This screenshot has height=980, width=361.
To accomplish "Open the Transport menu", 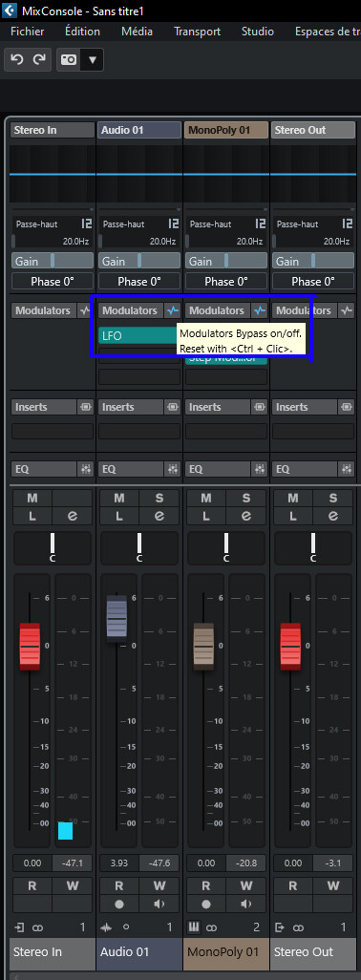I will [198, 32].
